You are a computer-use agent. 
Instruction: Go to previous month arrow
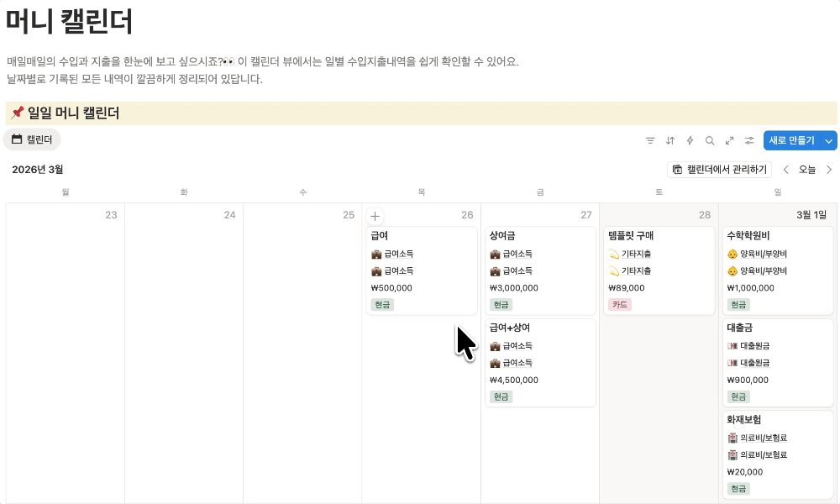(786, 170)
